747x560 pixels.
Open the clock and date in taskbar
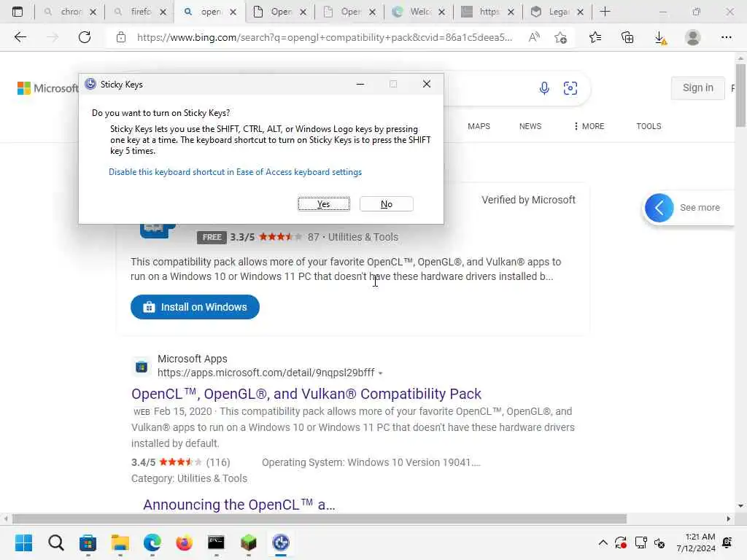coord(696,542)
